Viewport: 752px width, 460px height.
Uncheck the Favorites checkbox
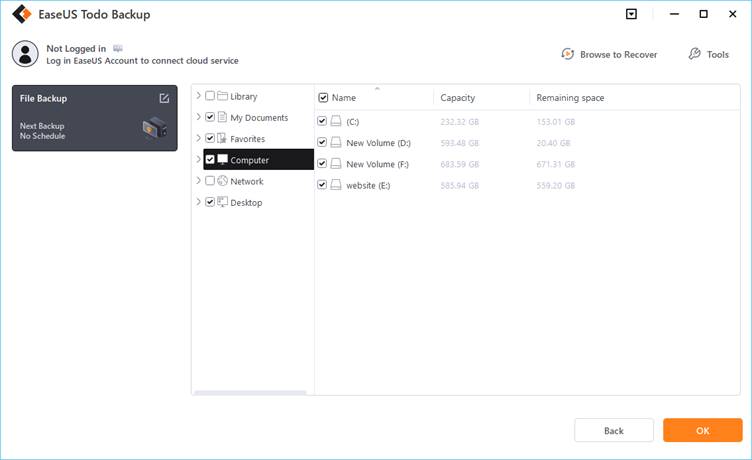pyautogui.click(x=210, y=138)
